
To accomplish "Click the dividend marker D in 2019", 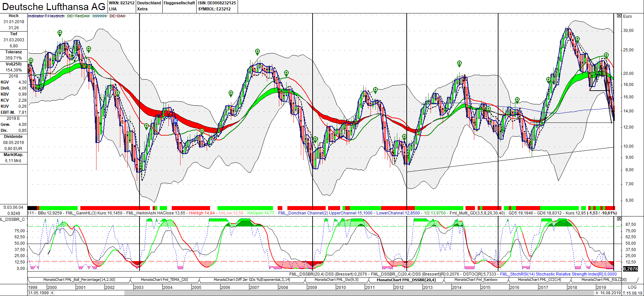I will tap(606, 55).
